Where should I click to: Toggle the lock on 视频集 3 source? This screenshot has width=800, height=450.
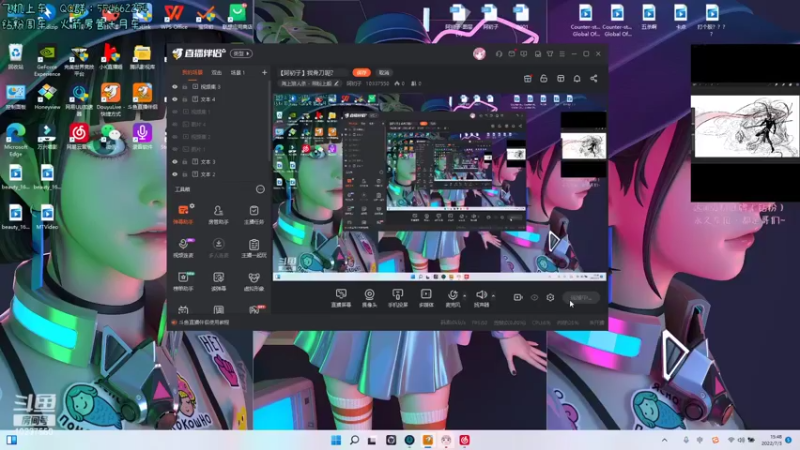pyautogui.click(x=185, y=87)
